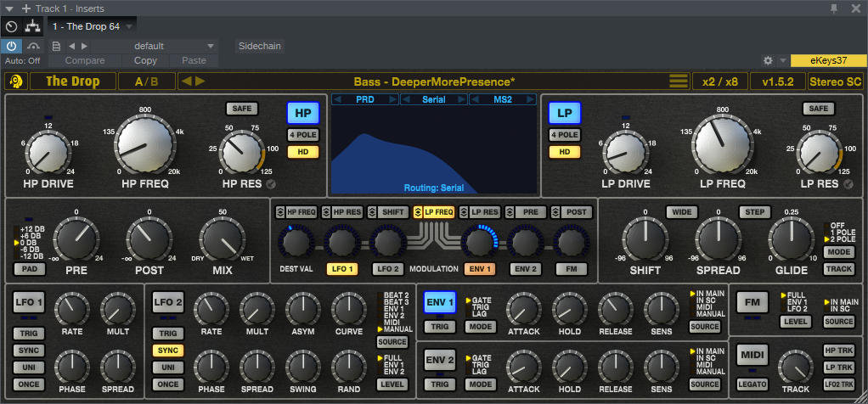Click the LP RES destination stepper arrows
Screen dimensions: 868x404
point(464,212)
